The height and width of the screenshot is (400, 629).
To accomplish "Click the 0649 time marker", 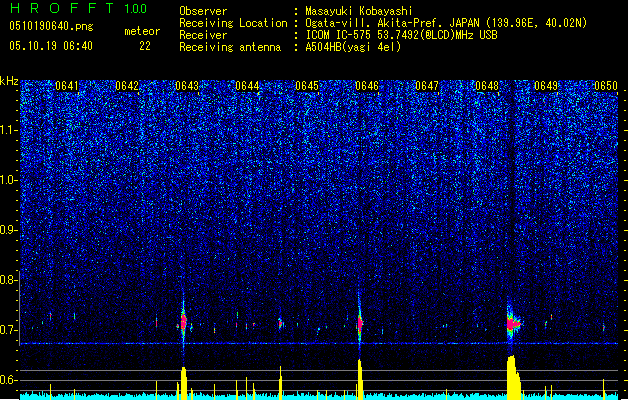I will click(546, 86).
